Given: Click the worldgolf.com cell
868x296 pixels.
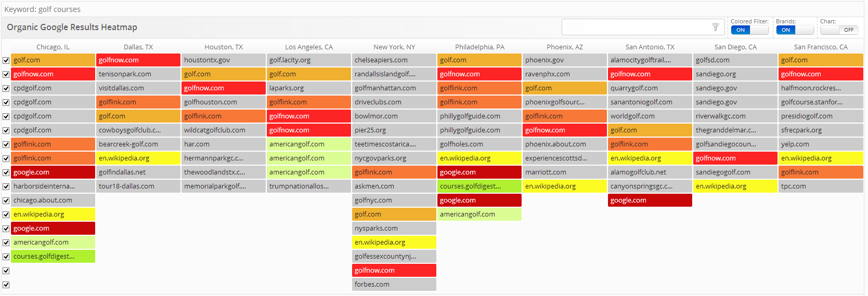Looking at the screenshot, I should click(650, 116).
